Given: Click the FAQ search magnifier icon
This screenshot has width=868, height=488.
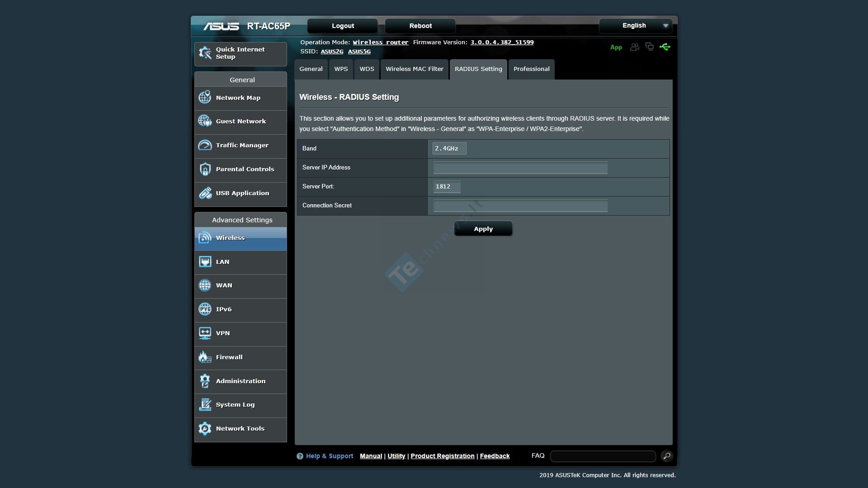Looking at the screenshot, I should click(x=666, y=456).
